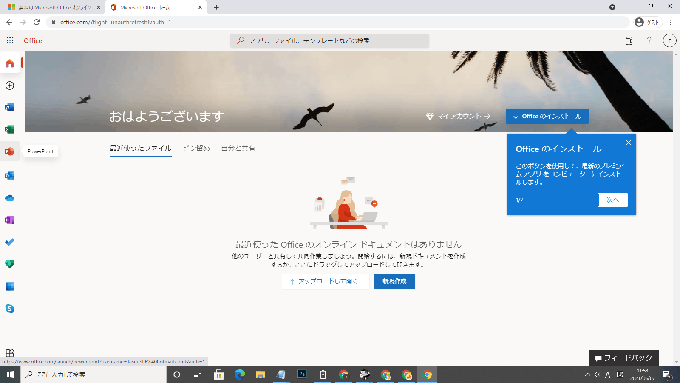Open Calendar app icon in sidebar
Image resolution: width=680 pixels, height=383 pixels.
(10, 286)
